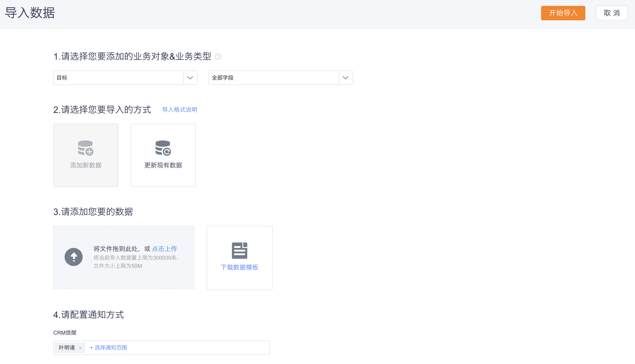
Task: Click the 点击上传 upload link
Action: [x=164, y=248]
